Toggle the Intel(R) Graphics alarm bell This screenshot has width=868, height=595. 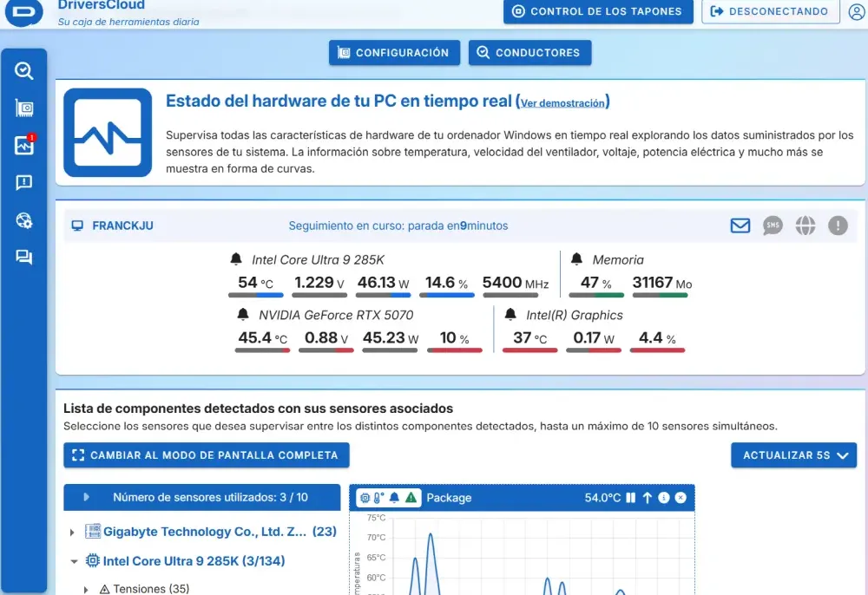510,315
